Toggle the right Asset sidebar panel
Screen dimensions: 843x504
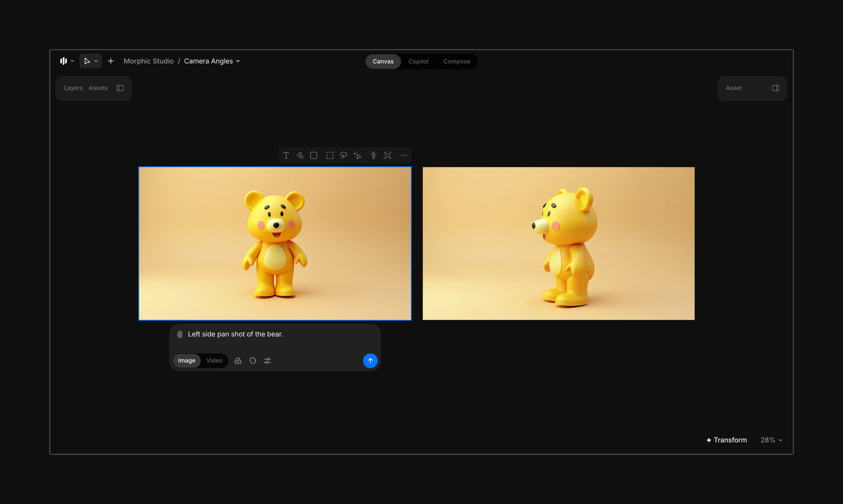point(775,88)
